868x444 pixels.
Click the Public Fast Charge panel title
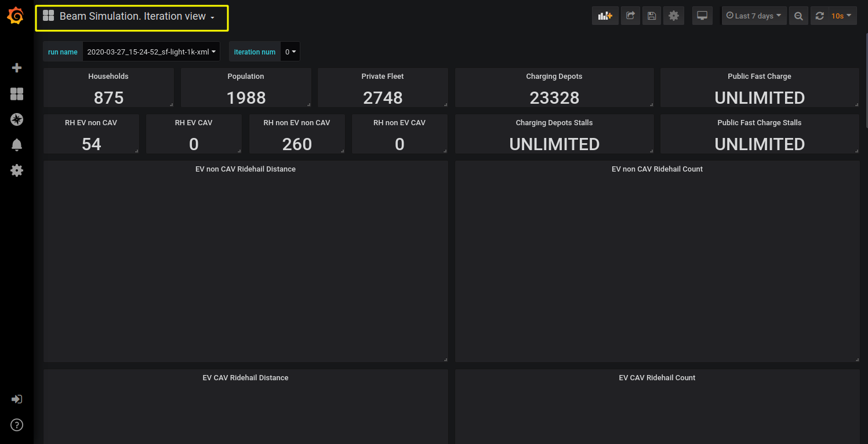[x=760, y=76]
